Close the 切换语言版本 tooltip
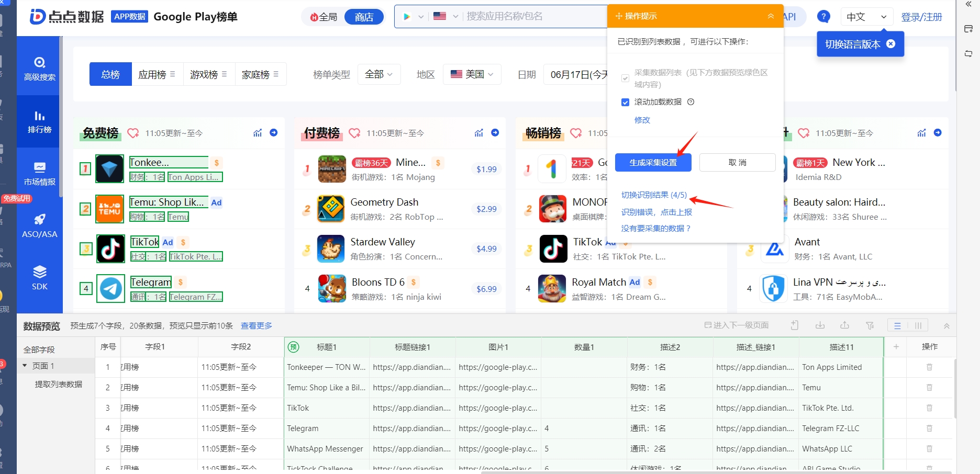980x474 pixels. pos(890,44)
